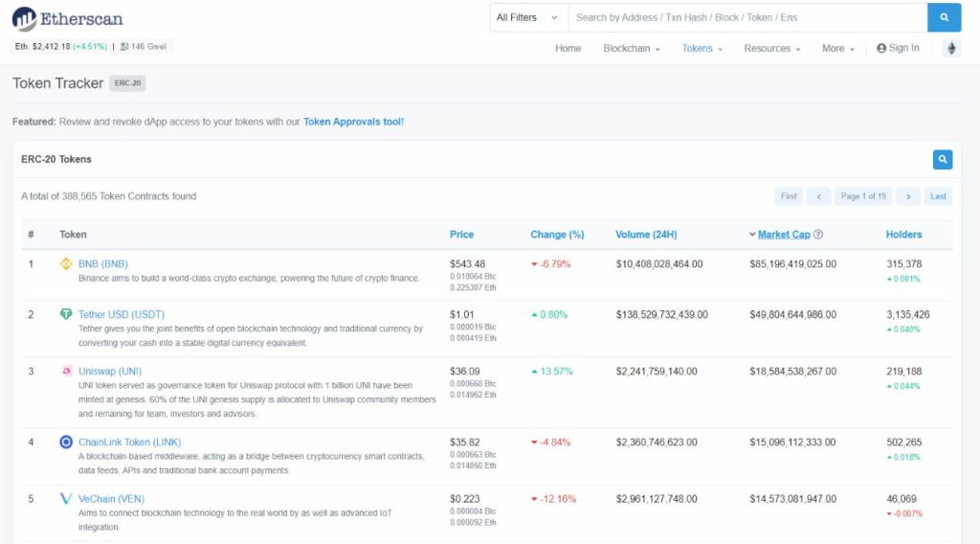
Task: Go to next page arrow
Action: (908, 196)
